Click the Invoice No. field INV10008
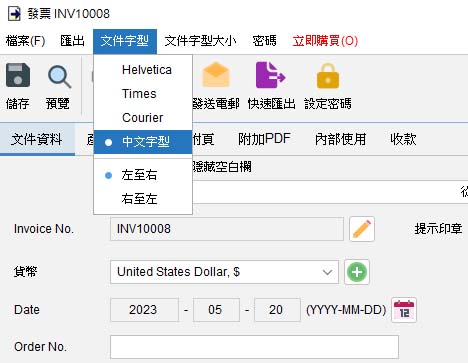 coord(227,229)
